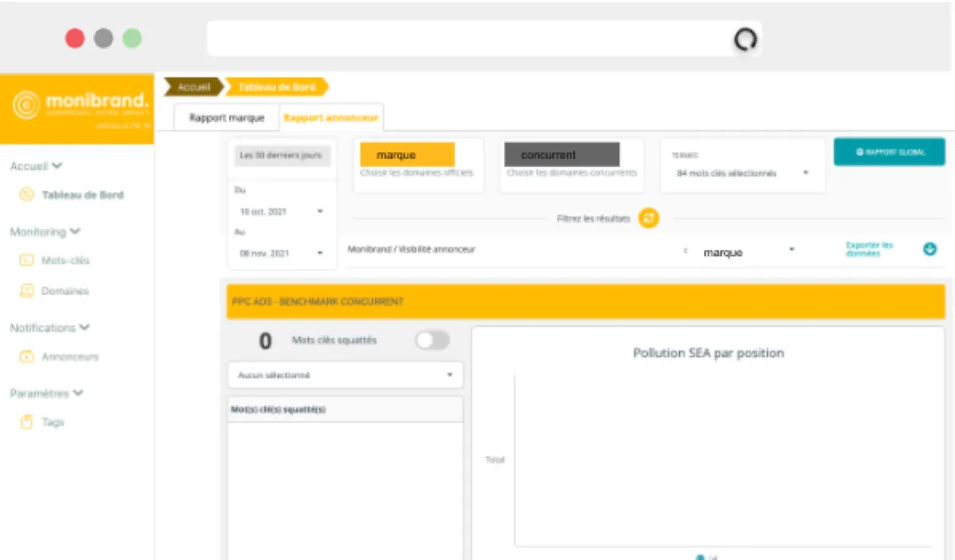Click the Tableau de Bord sidebar icon
This screenshot has width=955, height=560.
click(27, 195)
